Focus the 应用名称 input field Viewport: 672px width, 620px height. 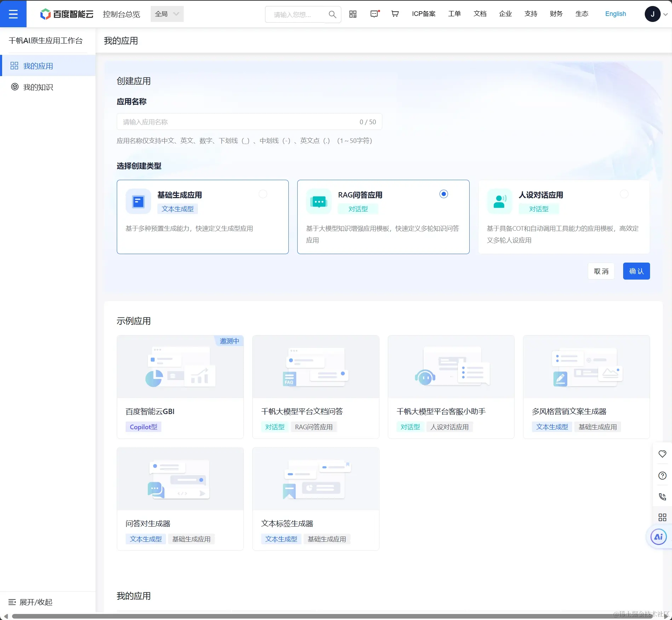[x=249, y=122]
